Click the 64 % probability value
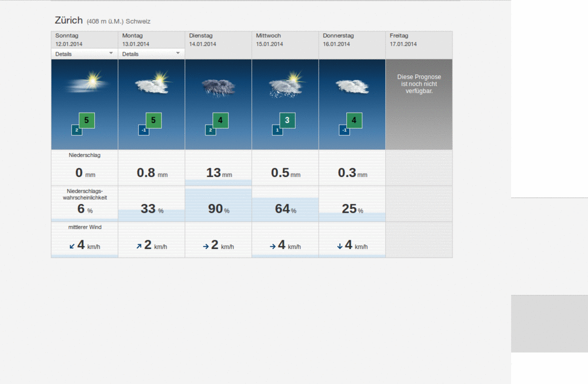 [286, 209]
